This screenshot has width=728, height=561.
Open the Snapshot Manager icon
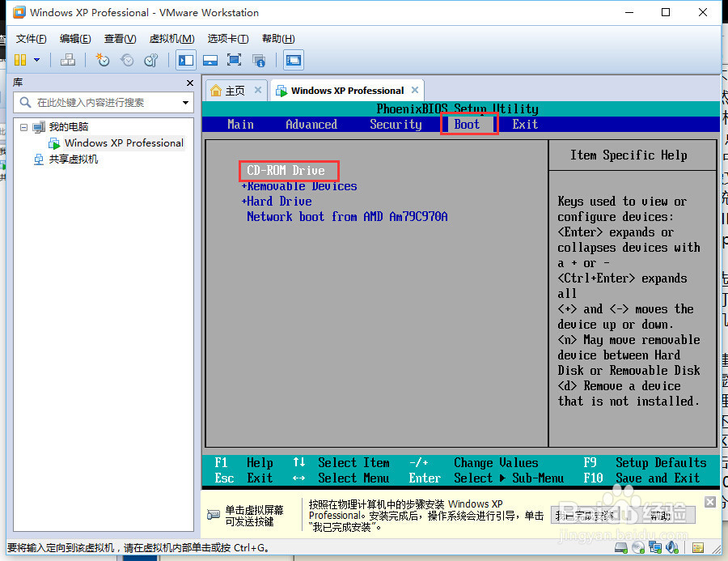pyautogui.click(x=150, y=60)
